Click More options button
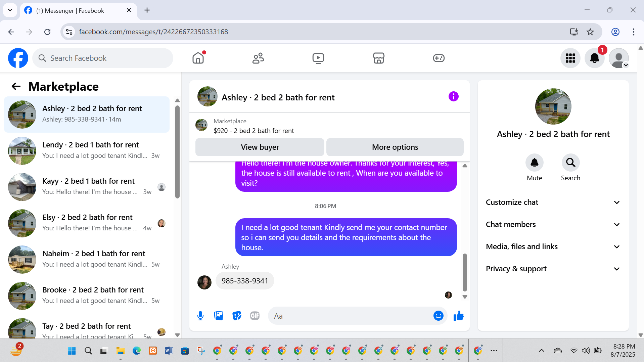The height and width of the screenshot is (362, 644). click(395, 147)
